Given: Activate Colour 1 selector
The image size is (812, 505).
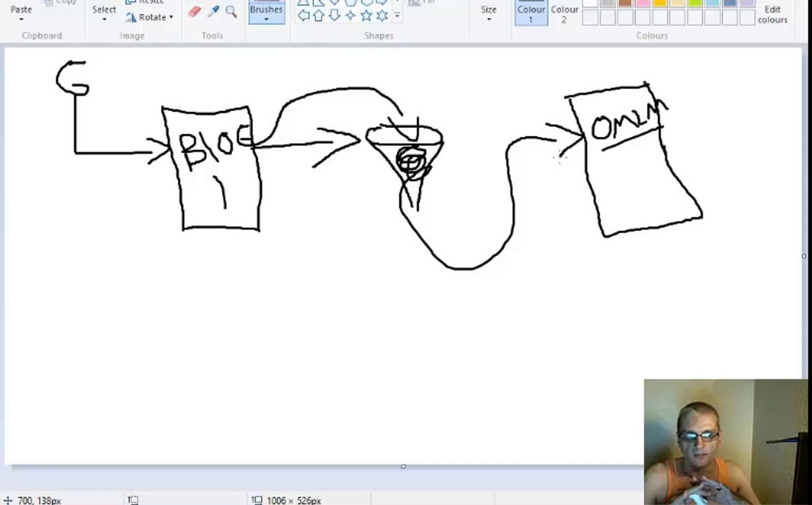Looking at the screenshot, I should pyautogui.click(x=531, y=13).
